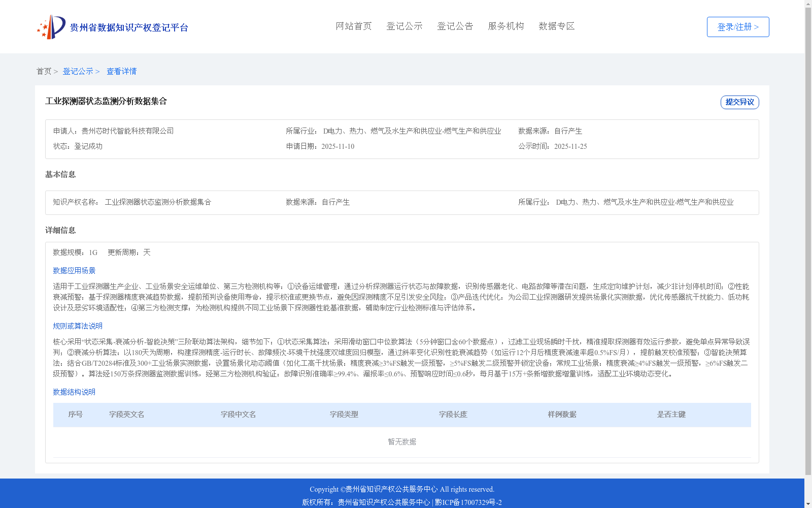Click the 数据应用场景 subheading

(74, 271)
